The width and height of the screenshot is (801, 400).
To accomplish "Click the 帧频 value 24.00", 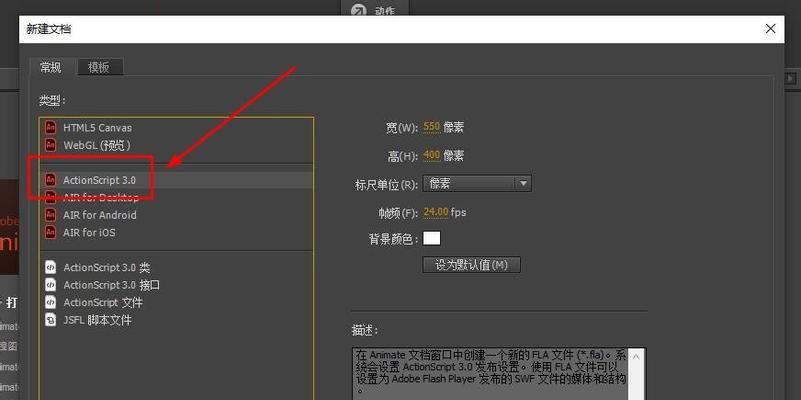I will point(436,212).
